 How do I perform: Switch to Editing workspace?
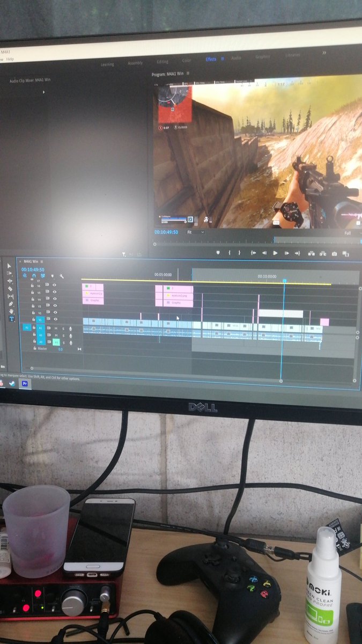[162, 62]
